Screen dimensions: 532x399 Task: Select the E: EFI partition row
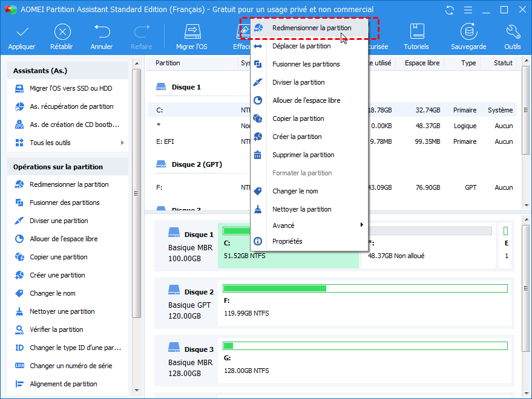click(x=332, y=141)
